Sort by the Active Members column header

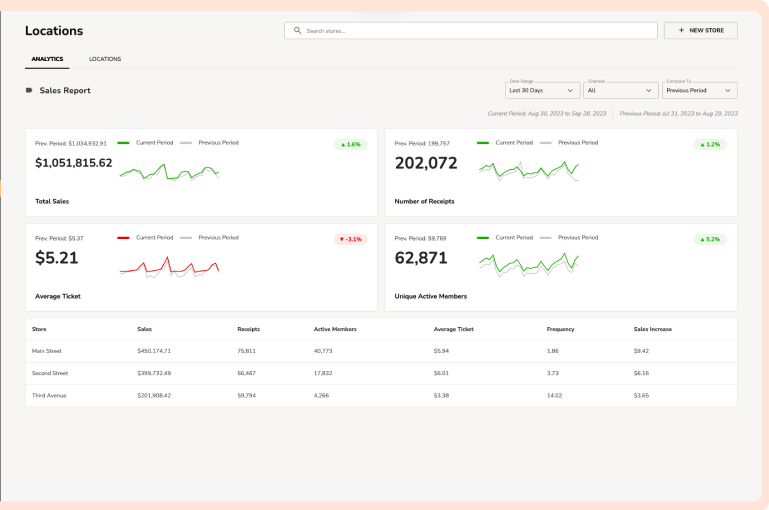coord(335,329)
